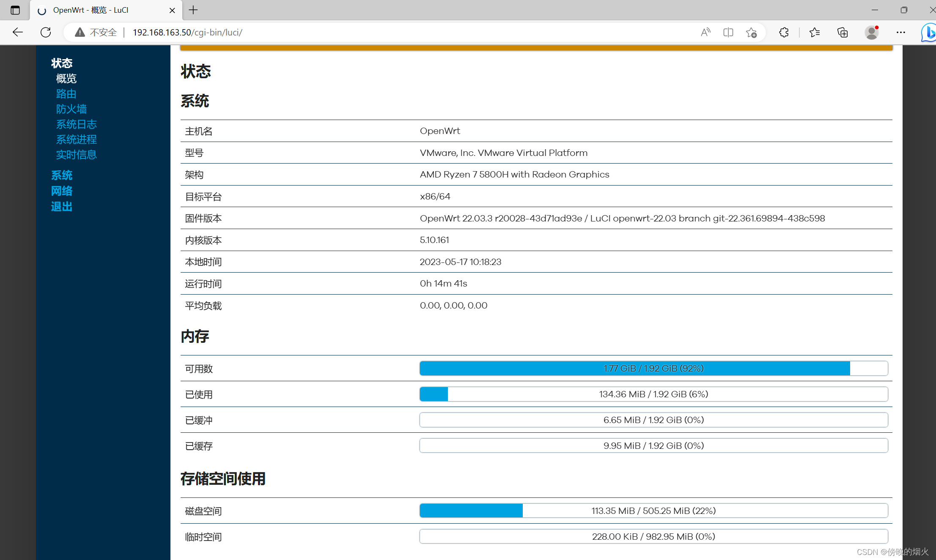Click the 可用数 memory progress bar
The image size is (936, 560).
(653, 368)
